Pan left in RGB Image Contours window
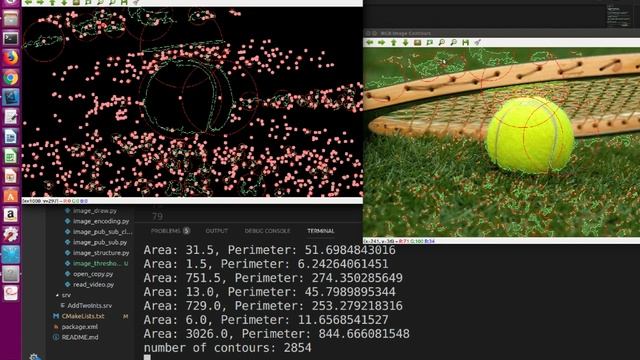 pos(369,42)
